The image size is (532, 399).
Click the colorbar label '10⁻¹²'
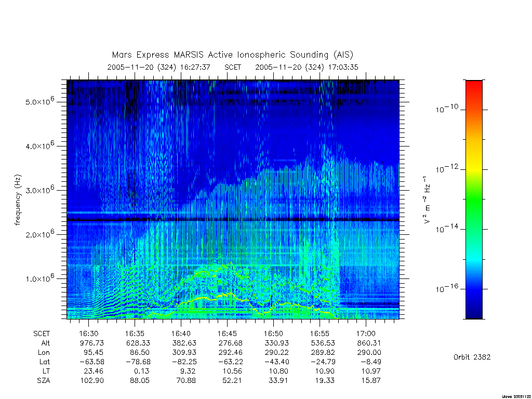(x=447, y=168)
